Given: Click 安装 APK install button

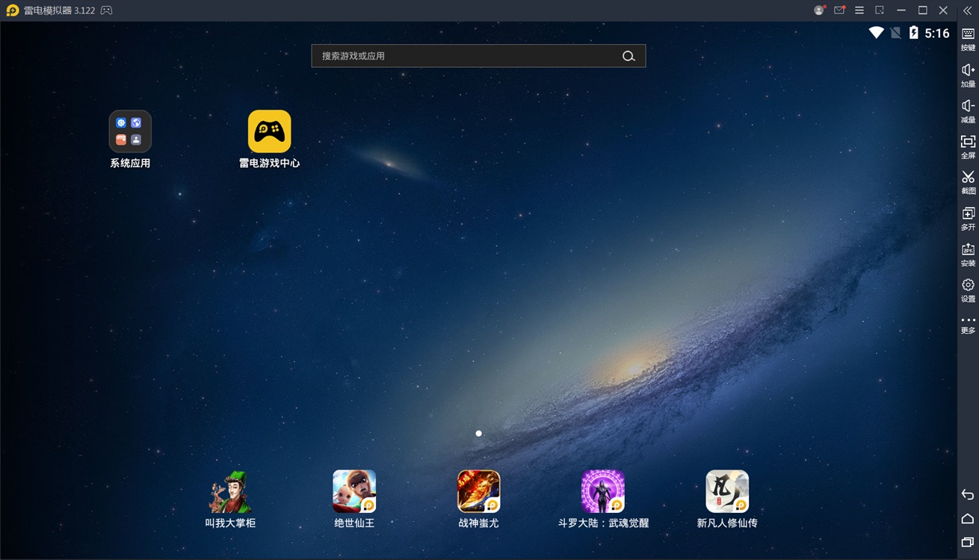Looking at the screenshot, I should click(968, 254).
